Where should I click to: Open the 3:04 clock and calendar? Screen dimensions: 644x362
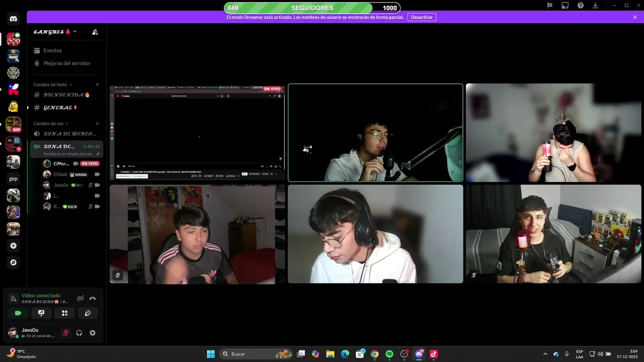pyautogui.click(x=627, y=354)
